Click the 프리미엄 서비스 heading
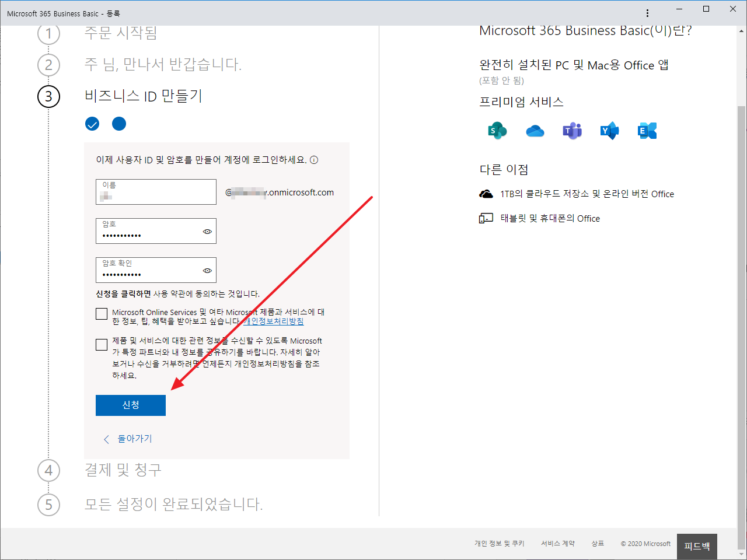This screenshot has width=747, height=560. tap(522, 102)
